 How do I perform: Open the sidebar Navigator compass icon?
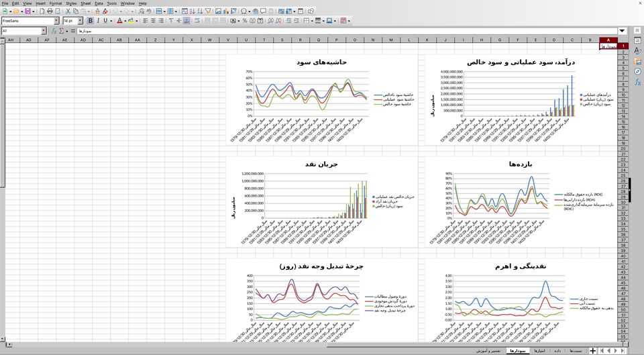coord(637,72)
